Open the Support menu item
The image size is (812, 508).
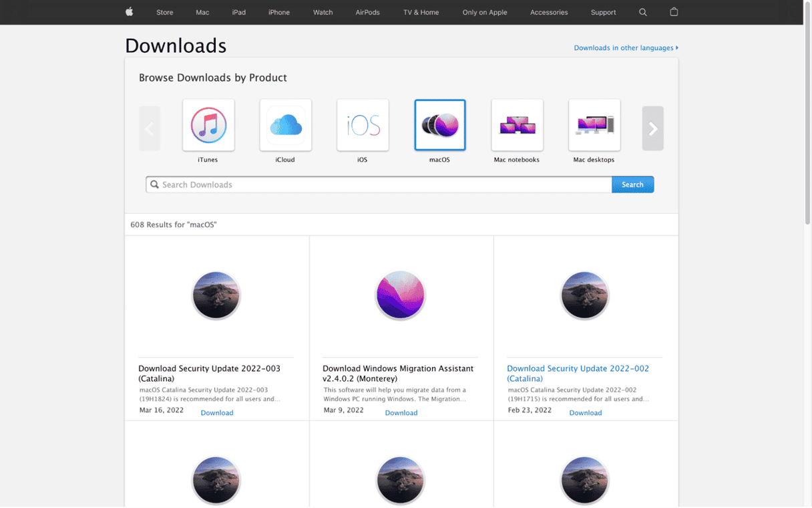[x=603, y=12]
